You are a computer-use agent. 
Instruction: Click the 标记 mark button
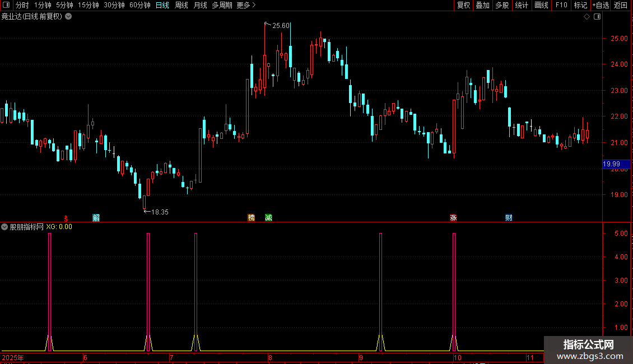tap(580, 5)
